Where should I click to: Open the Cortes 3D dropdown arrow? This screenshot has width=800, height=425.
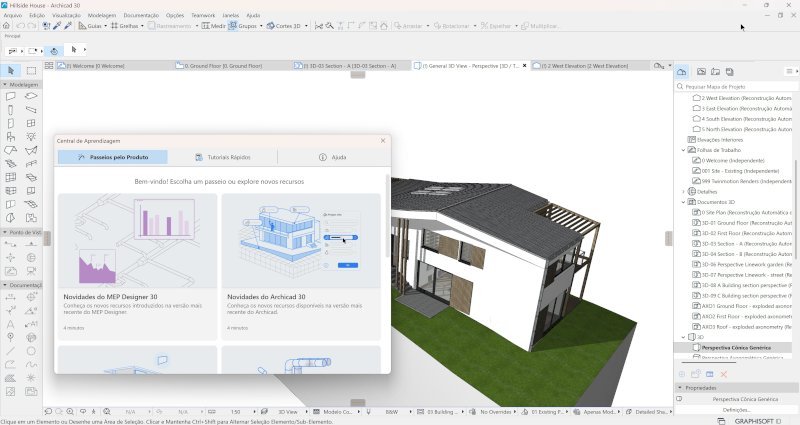click(306, 26)
